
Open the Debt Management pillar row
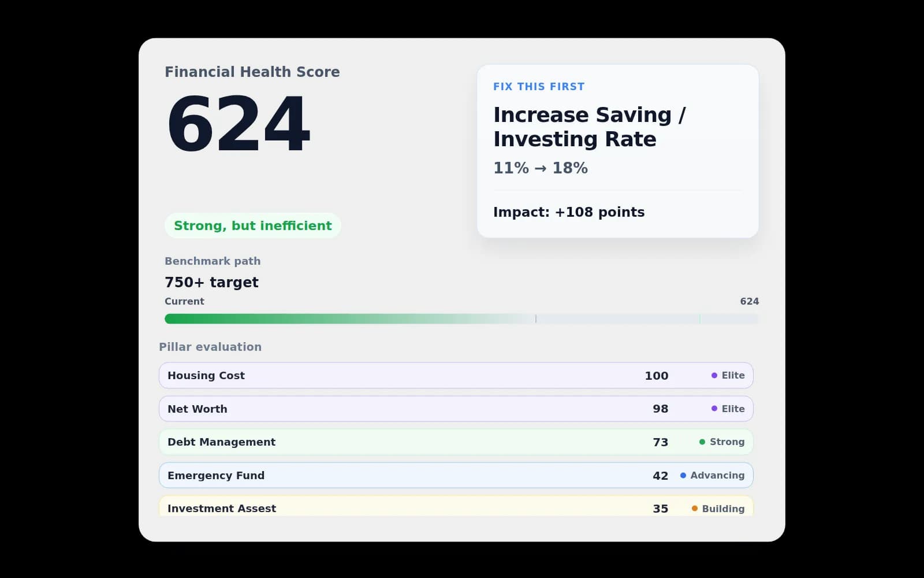tap(404, 442)
